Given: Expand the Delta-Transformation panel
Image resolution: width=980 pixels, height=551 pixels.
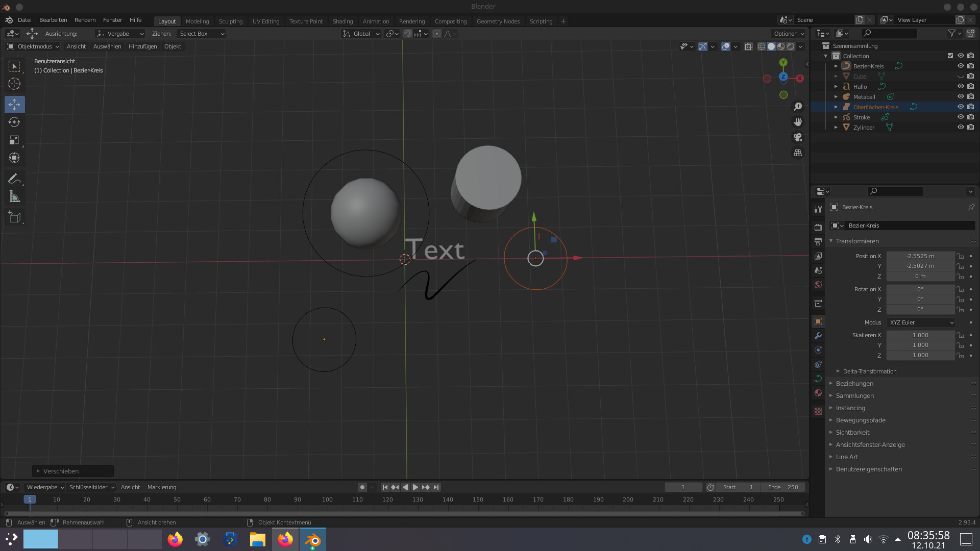Looking at the screenshot, I should click(869, 371).
